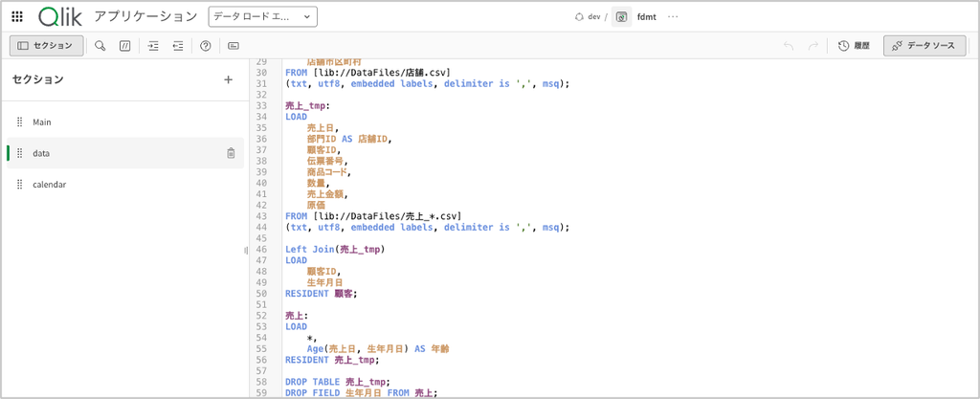The height and width of the screenshot is (399, 980).
Task: Add a new section with plus icon
Action: pos(228,79)
